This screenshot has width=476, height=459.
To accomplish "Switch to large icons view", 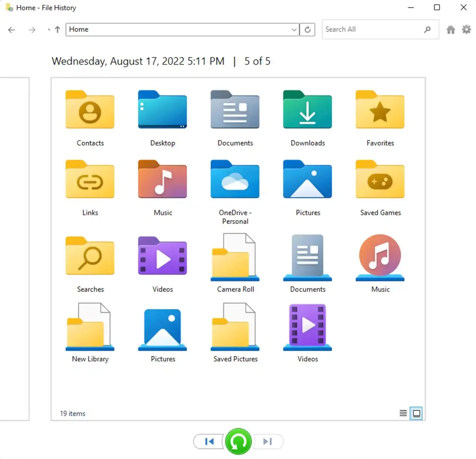I will coord(416,413).
